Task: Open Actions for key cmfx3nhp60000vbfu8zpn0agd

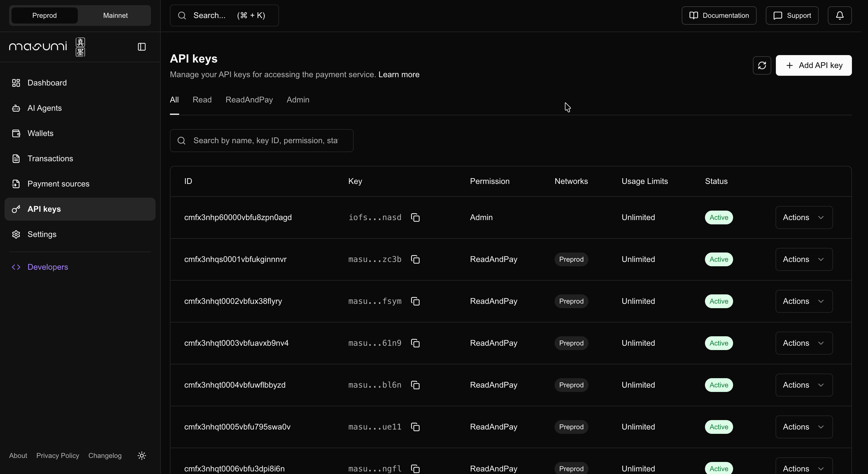Action: click(x=803, y=217)
